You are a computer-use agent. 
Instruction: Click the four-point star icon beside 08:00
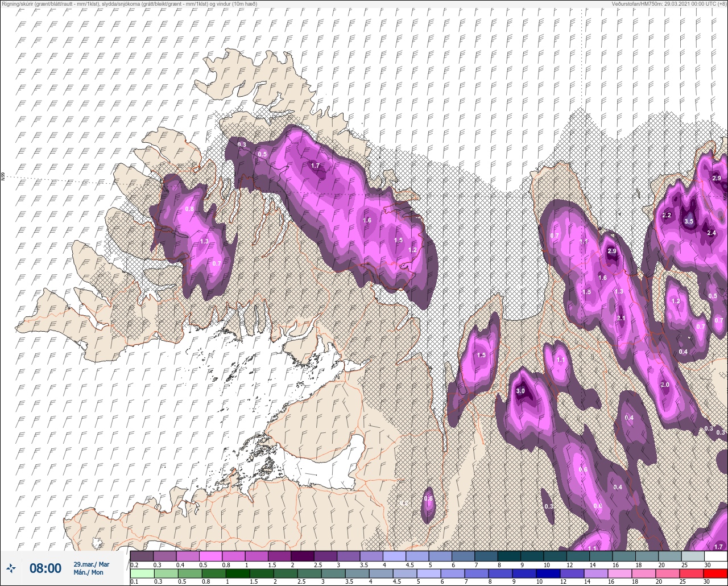pos(11,568)
